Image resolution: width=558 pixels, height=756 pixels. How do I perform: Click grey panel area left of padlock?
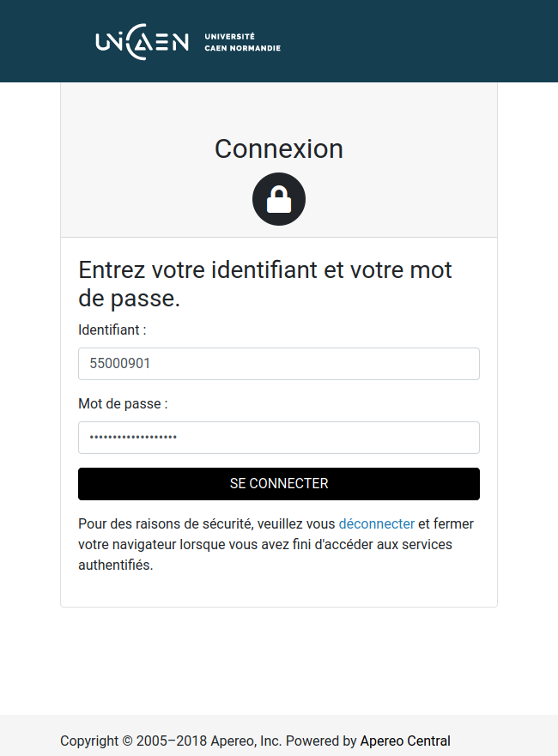click(x=146, y=199)
